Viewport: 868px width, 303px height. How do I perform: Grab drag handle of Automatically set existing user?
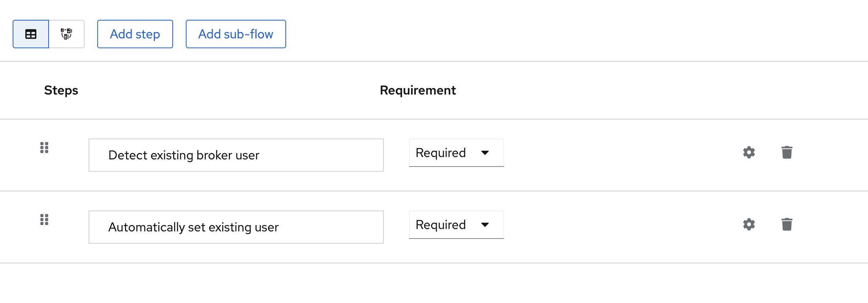coord(44,220)
